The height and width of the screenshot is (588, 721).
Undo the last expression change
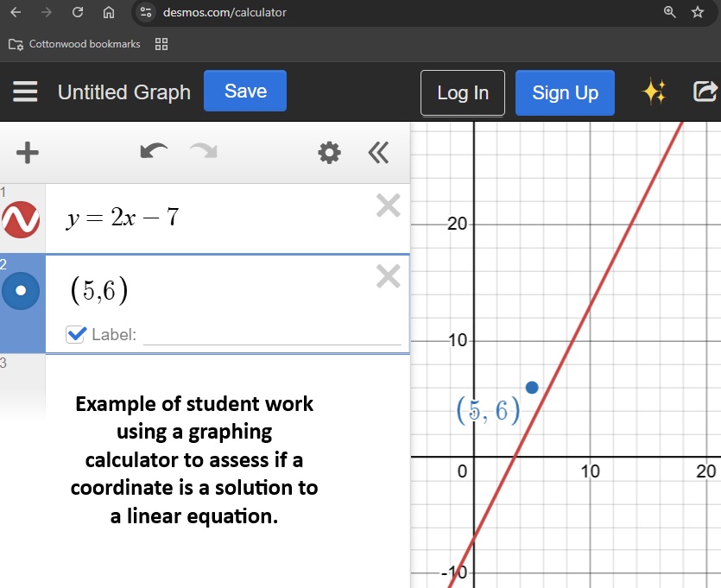pyautogui.click(x=154, y=153)
